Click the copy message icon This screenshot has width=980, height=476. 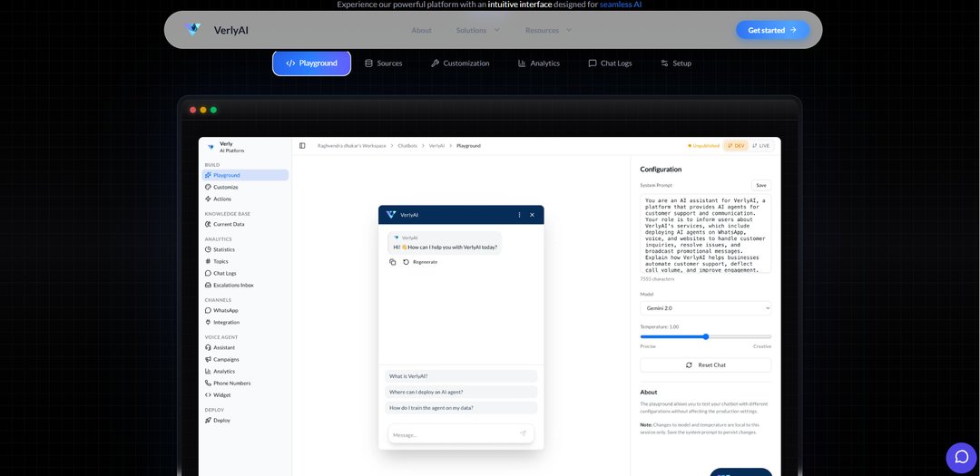[393, 262]
